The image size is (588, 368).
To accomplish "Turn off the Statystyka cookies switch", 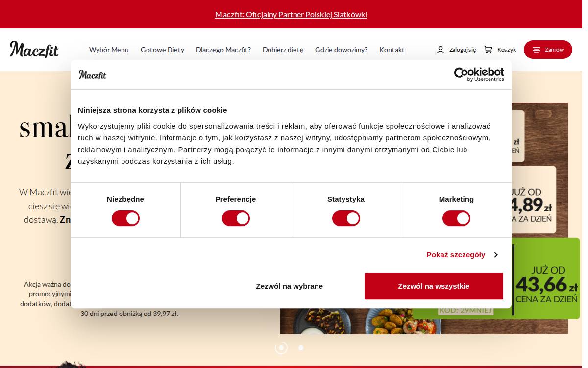I will pos(346,218).
